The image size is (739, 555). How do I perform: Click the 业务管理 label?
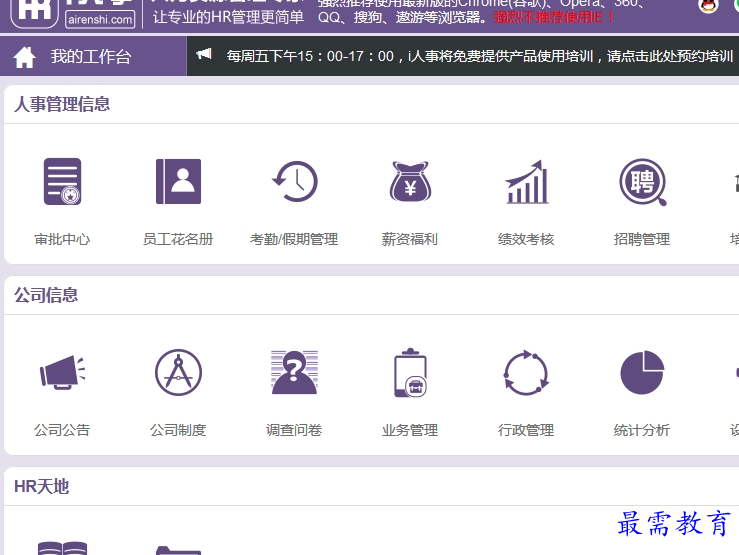tap(410, 430)
